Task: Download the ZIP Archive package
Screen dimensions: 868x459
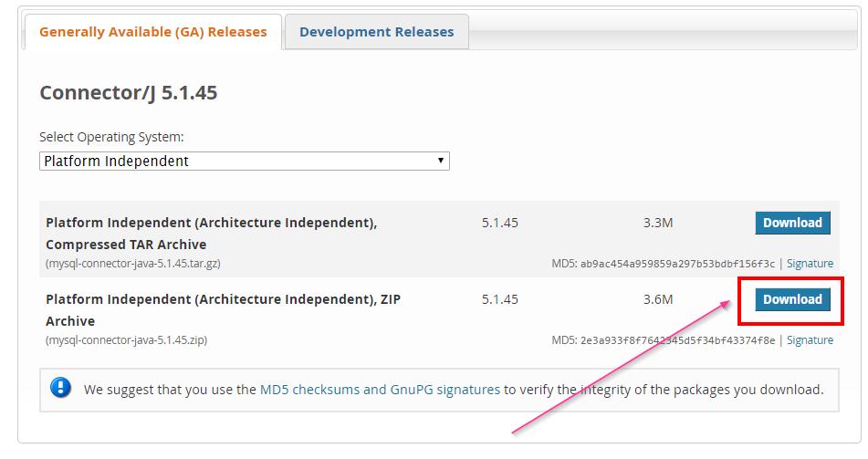Action: 792,299
